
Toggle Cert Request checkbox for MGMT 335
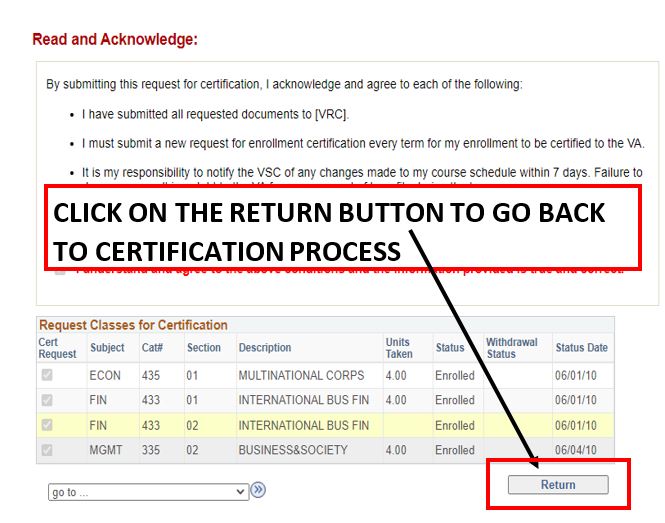point(47,450)
